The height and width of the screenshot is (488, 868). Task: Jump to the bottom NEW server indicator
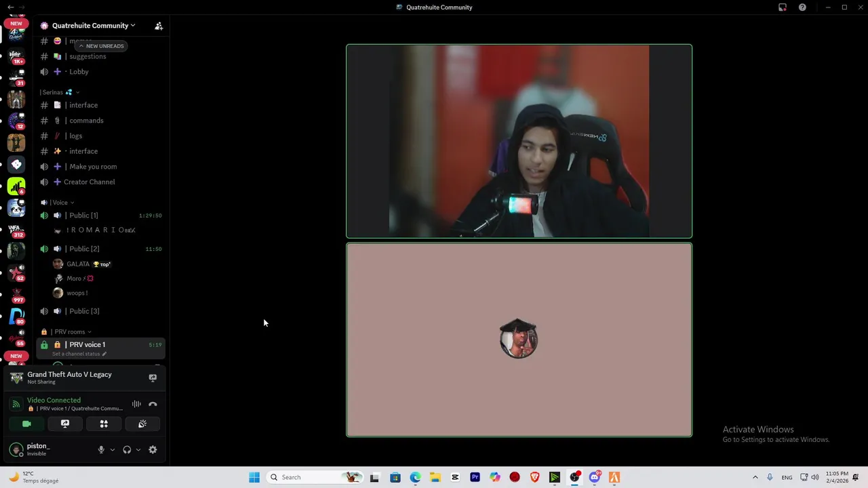(x=16, y=356)
